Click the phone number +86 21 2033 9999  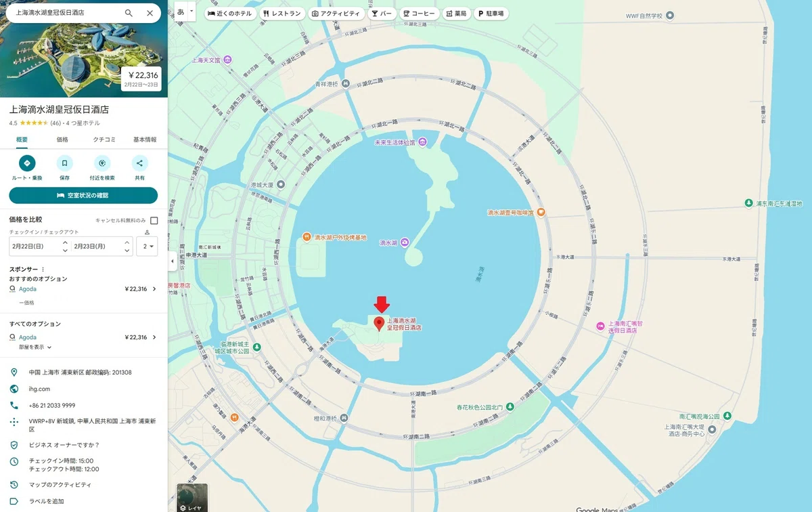tap(52, 406)
